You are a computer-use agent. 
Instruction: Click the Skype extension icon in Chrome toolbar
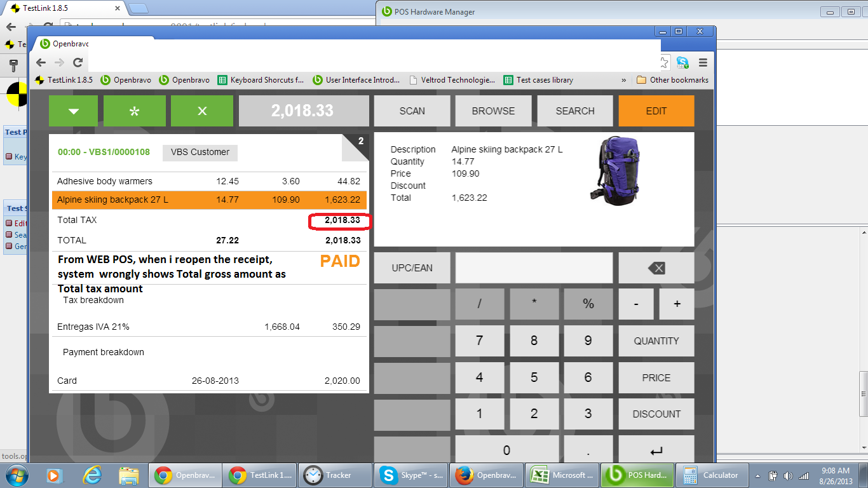point(683,62)
